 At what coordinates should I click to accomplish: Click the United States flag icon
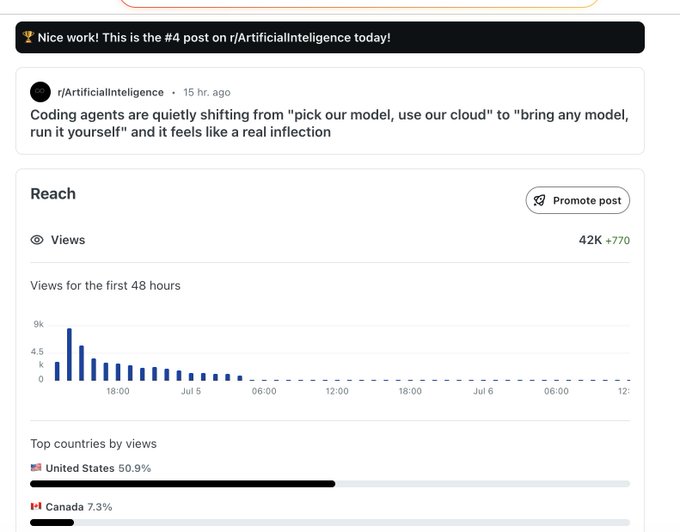click(36, 467)
